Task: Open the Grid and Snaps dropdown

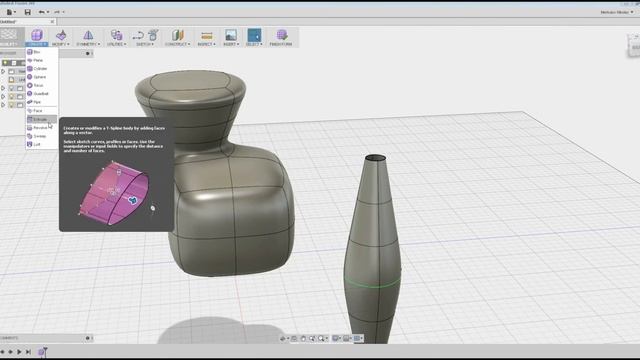Action: coord(347,338)
